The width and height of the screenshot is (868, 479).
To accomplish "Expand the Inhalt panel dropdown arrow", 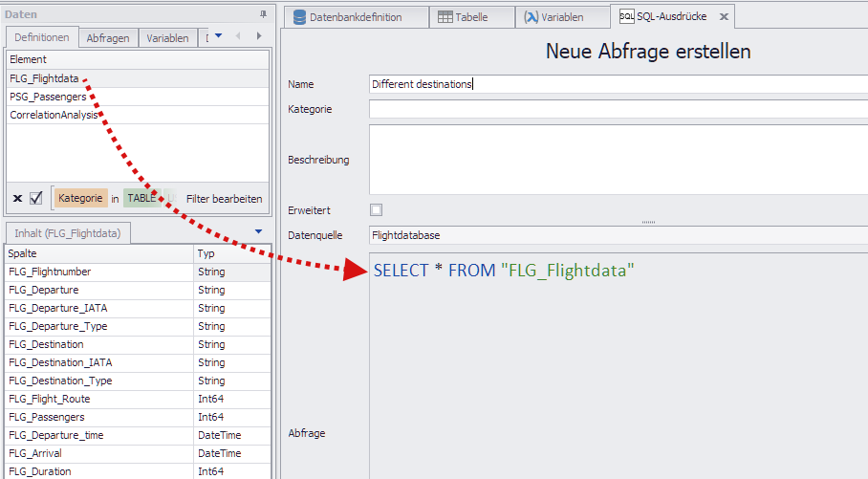I will tap(258, 231).
